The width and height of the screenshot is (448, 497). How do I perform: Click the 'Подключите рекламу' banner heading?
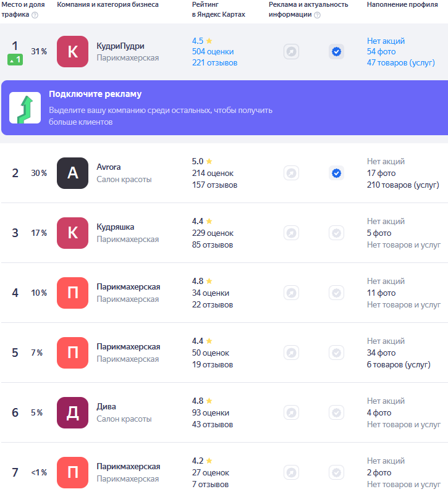95,94
